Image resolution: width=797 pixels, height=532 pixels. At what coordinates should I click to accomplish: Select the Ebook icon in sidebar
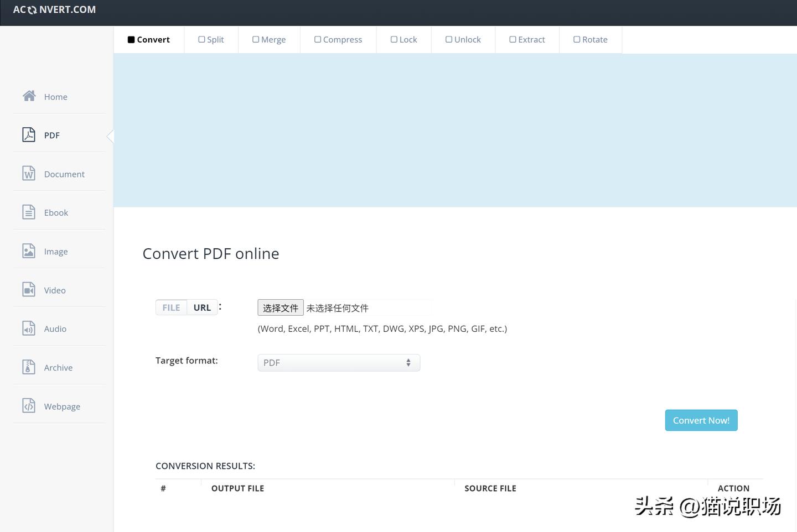click(29, 212)
